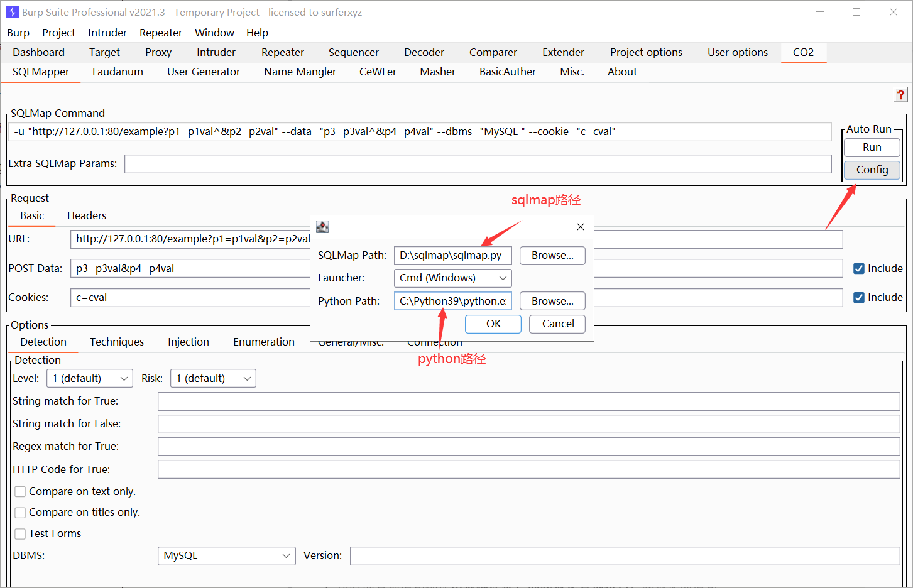Open the BasicAuther sub-tab

508,72
